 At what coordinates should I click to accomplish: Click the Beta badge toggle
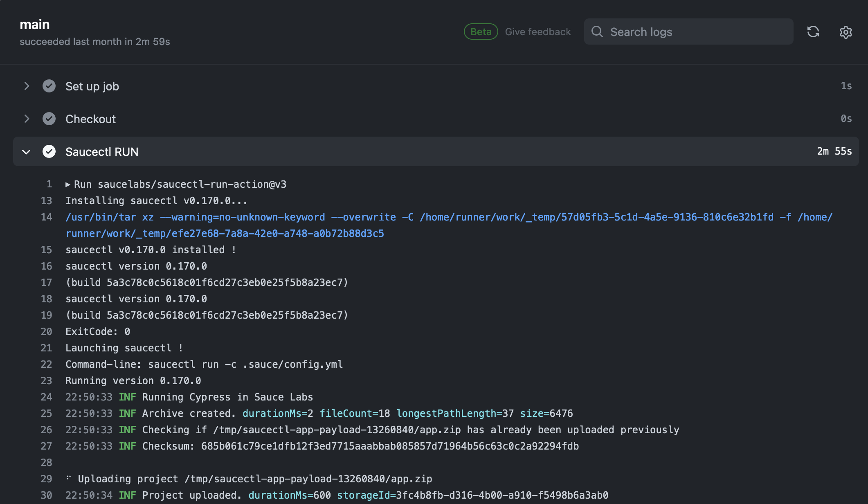(x=481, y=32)
